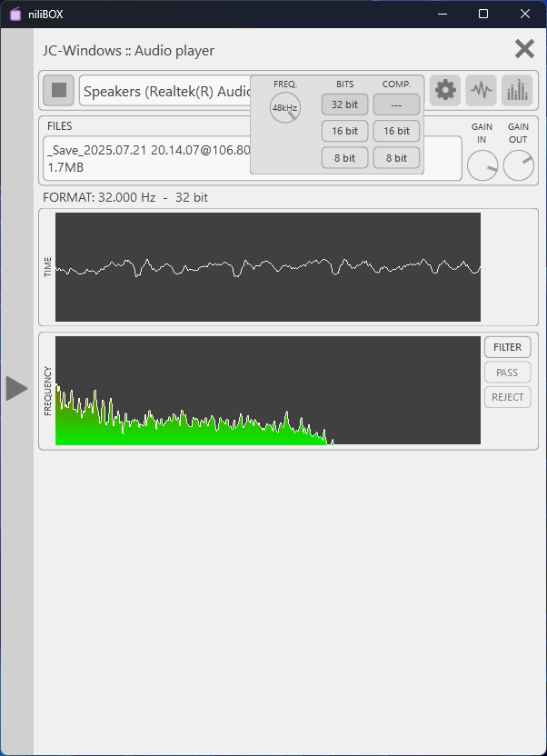Enable the FILTER button
This screenshot has height=756, width=547.
point(508,347)
